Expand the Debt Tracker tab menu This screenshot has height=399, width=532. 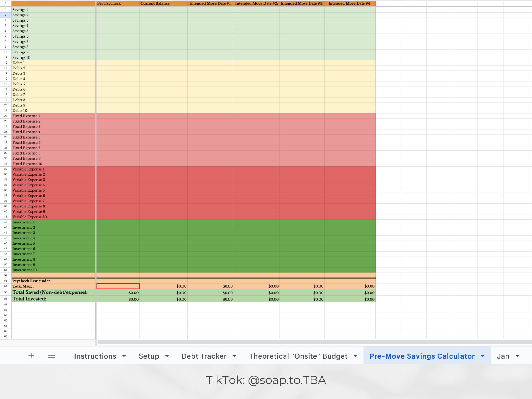click(234, 356)
